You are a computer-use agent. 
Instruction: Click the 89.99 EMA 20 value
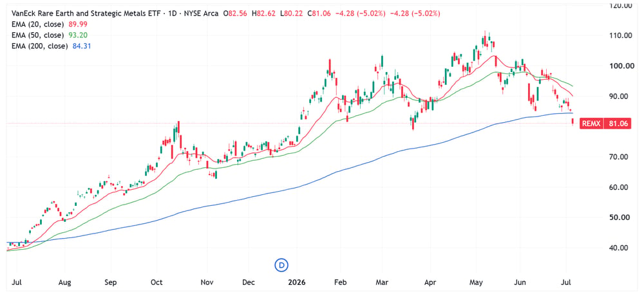(80, 24)
